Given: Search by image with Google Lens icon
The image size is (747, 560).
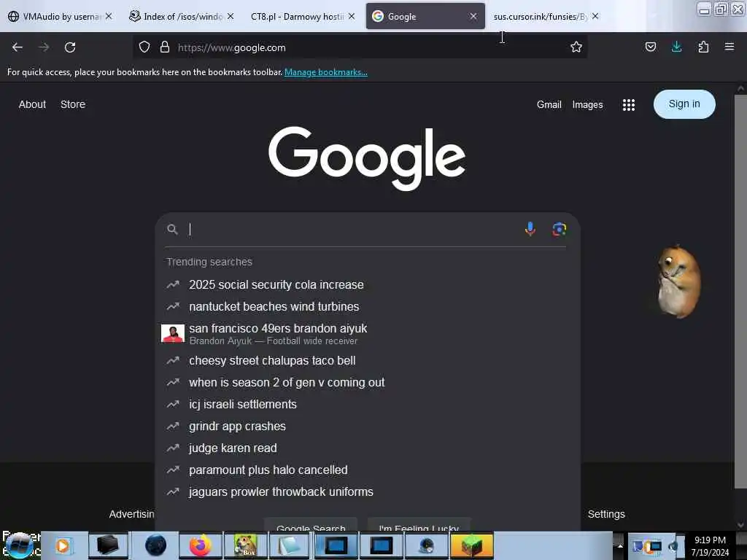Looking at the screenshot, I should tap(559, 229).
